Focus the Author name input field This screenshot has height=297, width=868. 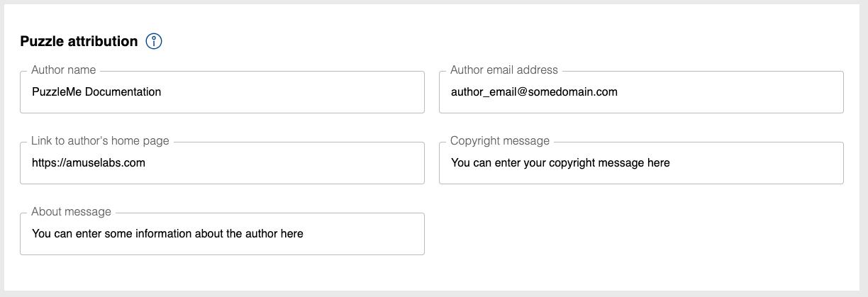222,91
